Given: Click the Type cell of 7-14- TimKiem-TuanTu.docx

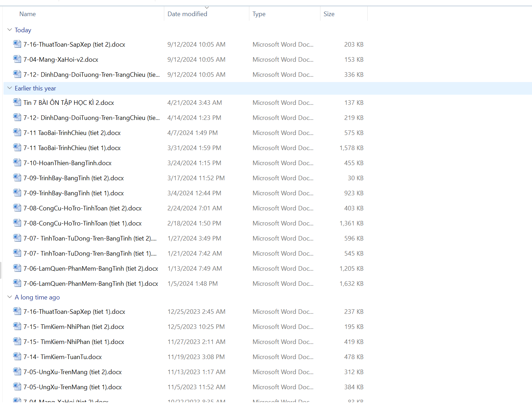Looking at the screenshot, I should coord(283,357).
